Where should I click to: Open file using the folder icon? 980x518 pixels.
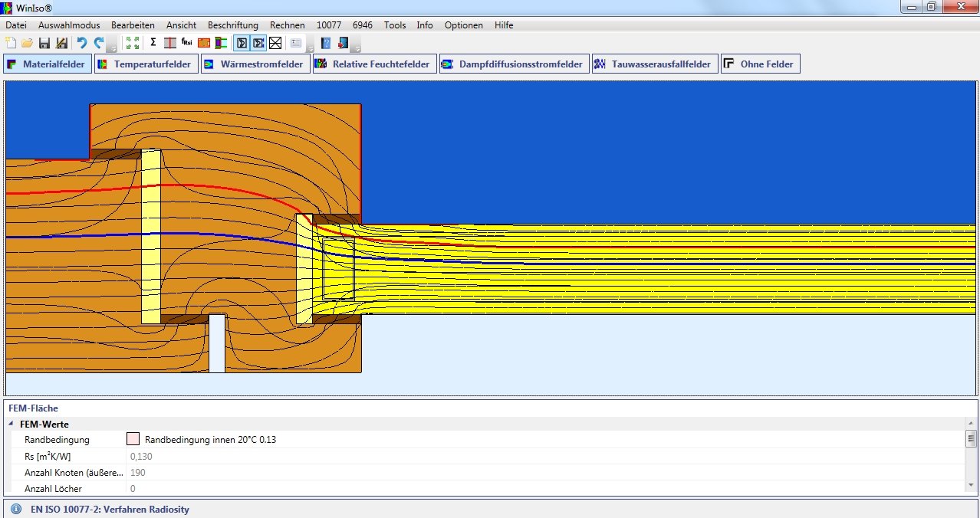28,43
